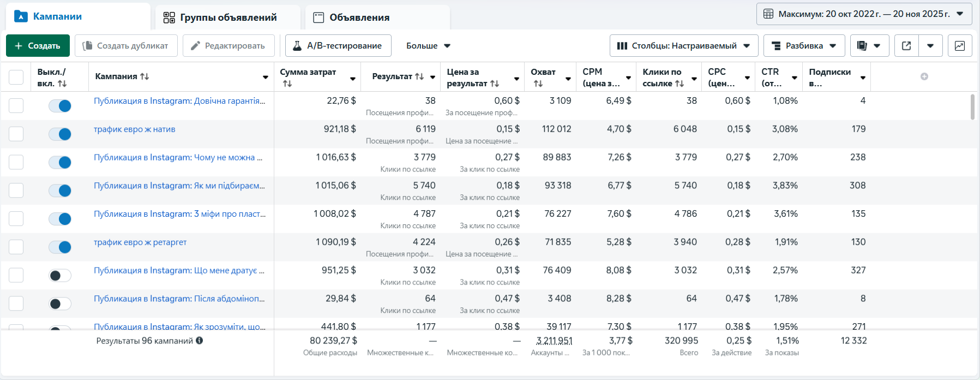Click the export/share icon button
This screenshot has width=980, height=380.
pyautogui.click(x=906, y=46)
